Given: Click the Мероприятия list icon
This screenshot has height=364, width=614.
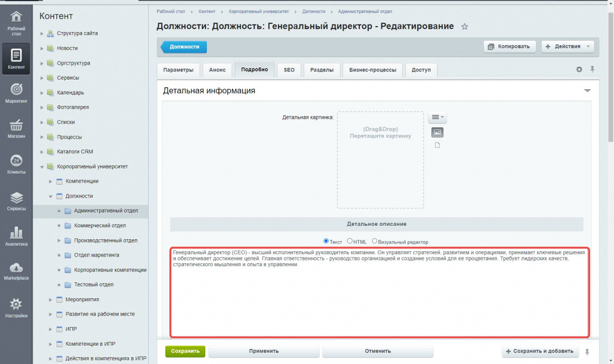Looking at the screenshot, I should 59,300.
